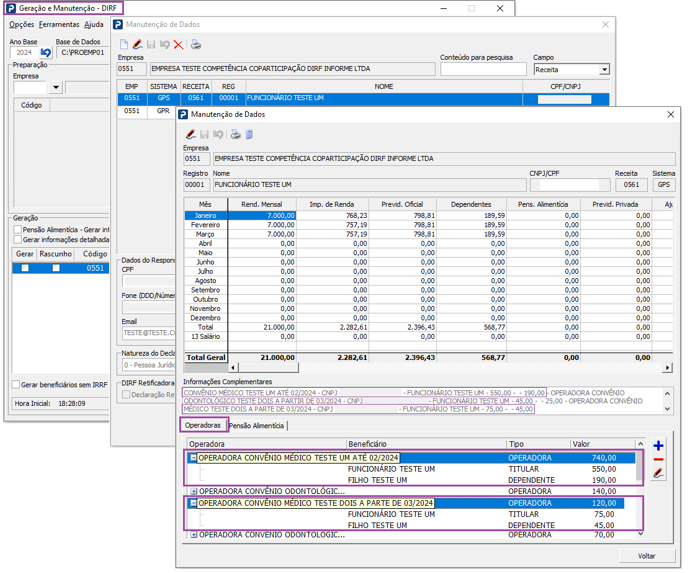Click the Voltar button
The height and width of the screenshot is (573, 691).
[x=646, y=556]
